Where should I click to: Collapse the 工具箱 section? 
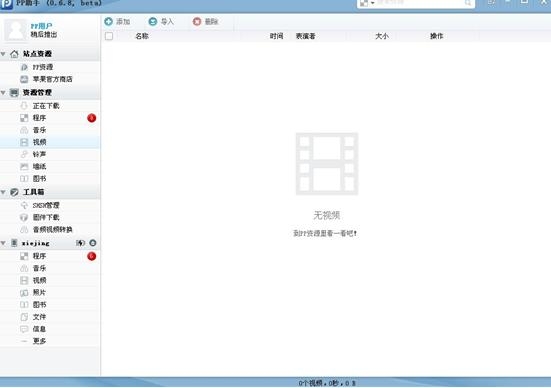[3, 192]
